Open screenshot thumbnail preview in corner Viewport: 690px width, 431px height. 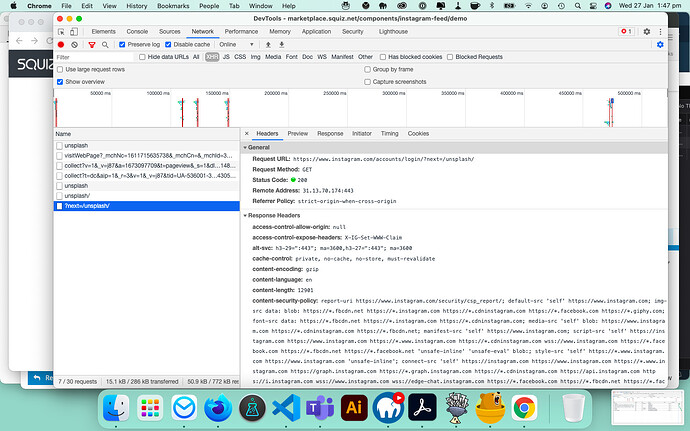click(x=647, y=408)
